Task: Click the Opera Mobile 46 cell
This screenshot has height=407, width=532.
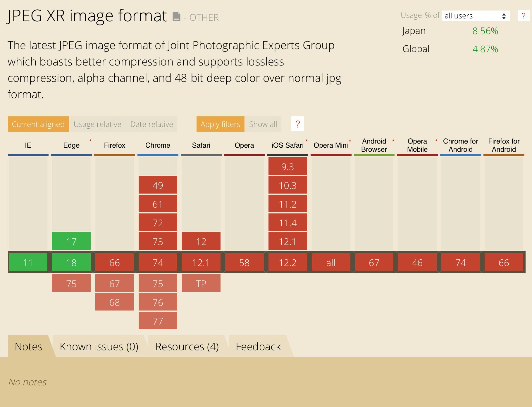Action: pyautogui.click(x=417, y=262)
